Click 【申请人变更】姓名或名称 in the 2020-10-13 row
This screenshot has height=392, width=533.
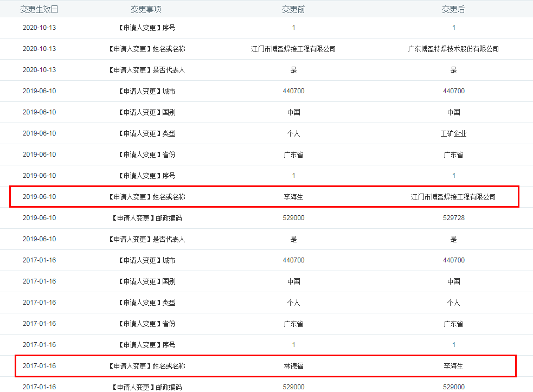click(147, 49)
